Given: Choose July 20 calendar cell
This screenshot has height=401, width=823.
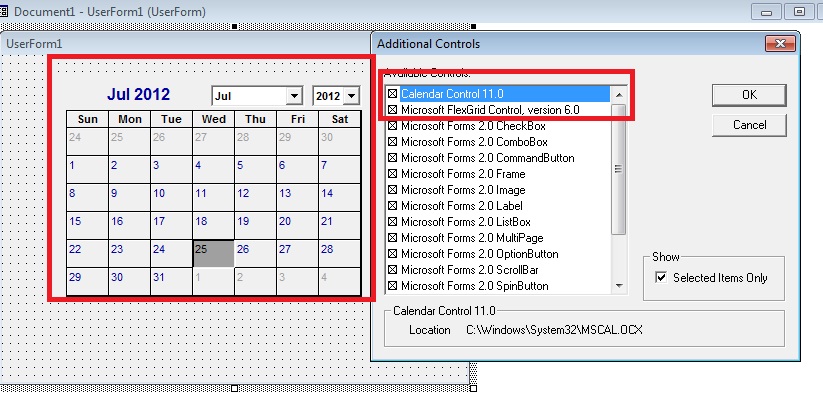Looking at the screenshot, I should (x=297, y=226).
